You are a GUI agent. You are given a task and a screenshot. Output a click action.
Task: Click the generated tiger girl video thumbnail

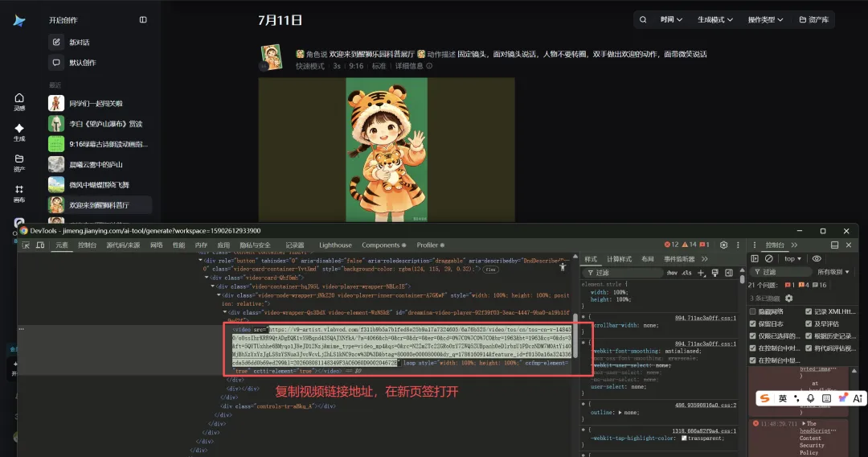(387, 150)
